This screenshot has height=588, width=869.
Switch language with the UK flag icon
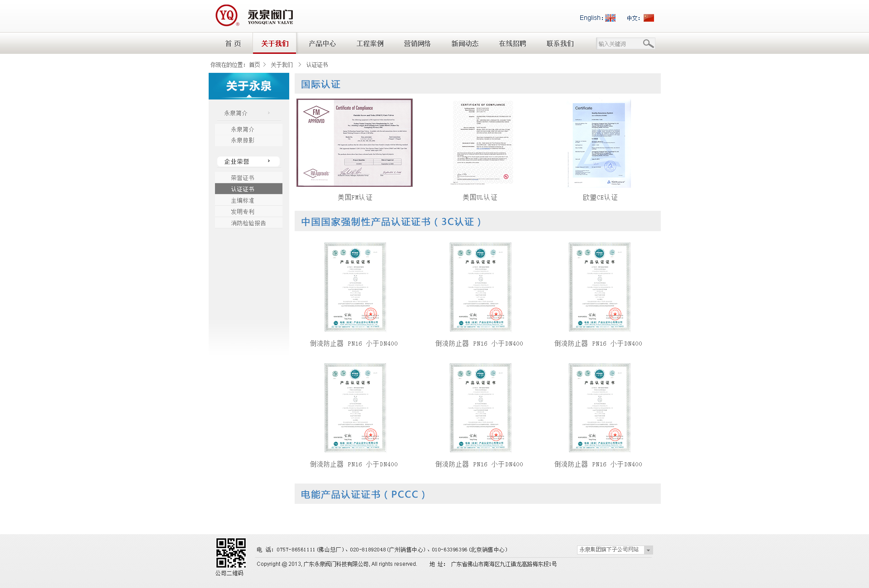tap(610, 18)
